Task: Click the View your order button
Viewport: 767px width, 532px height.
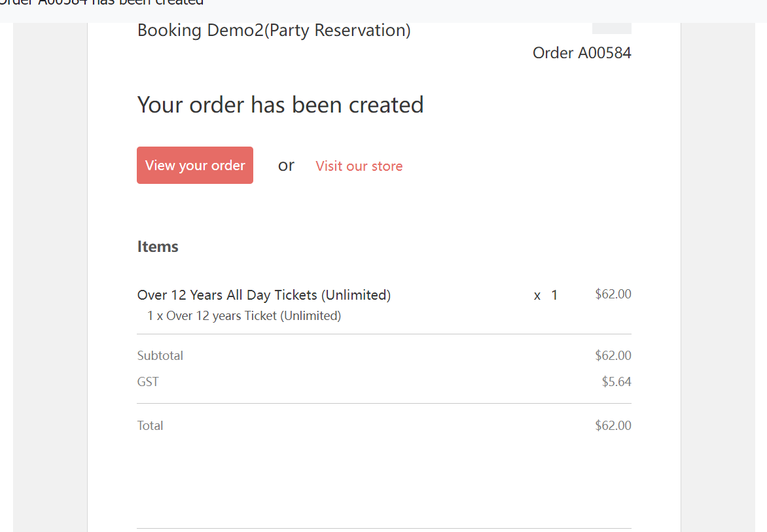Action: (x=195, y=166)
